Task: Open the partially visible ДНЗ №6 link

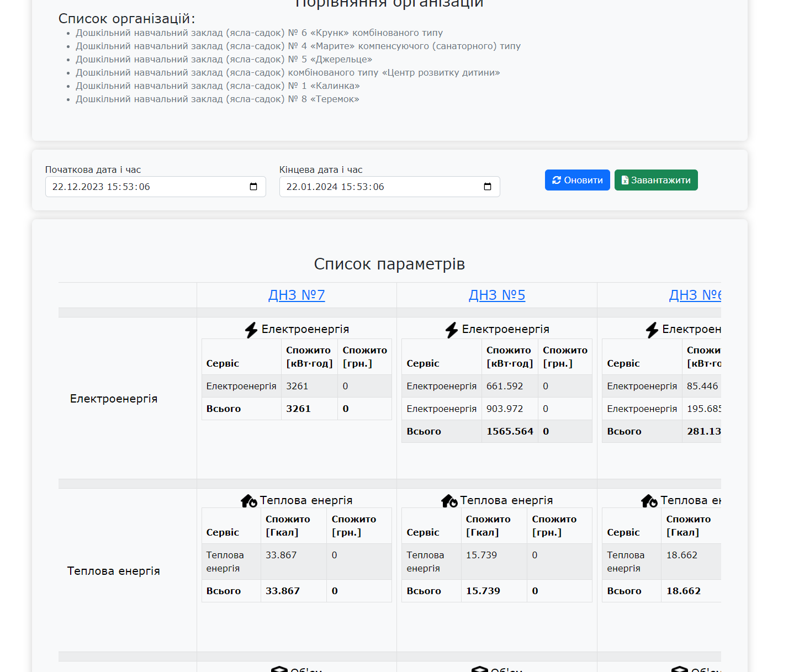Action: pos(695,295)
